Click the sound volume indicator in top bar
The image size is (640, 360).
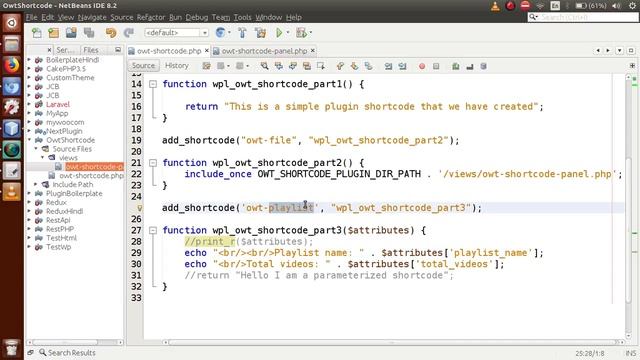[x=616, y=6]
